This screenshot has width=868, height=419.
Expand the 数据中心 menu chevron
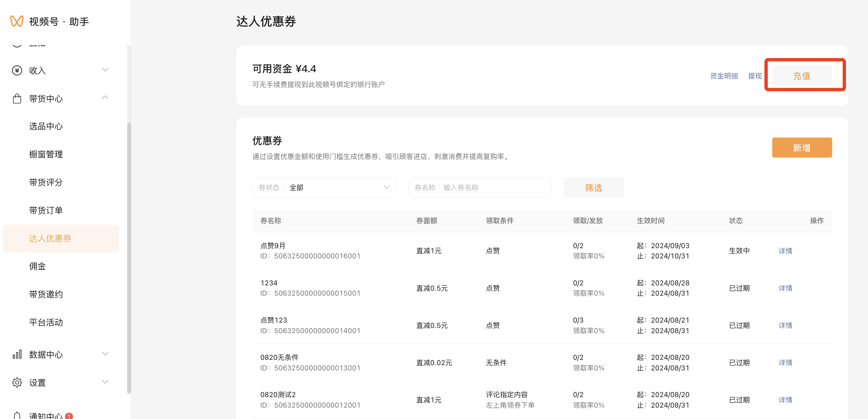pyautogui.click(x=105, y=354)
